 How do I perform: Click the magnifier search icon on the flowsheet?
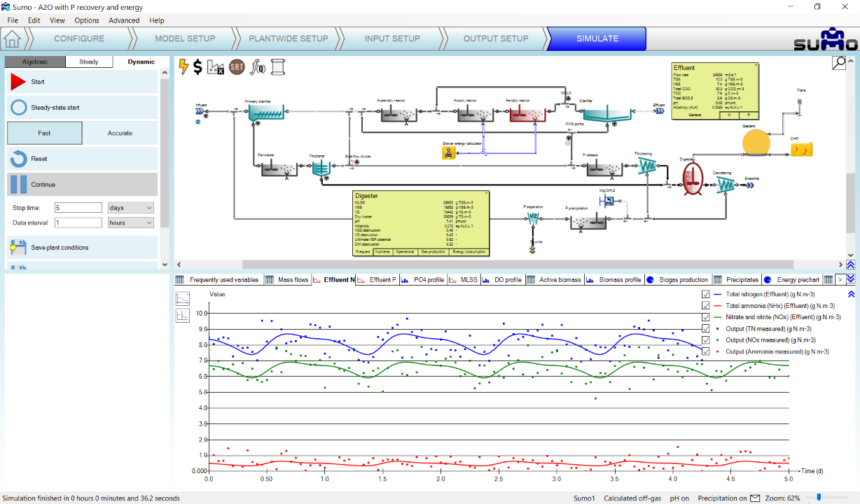coord(838,64)
